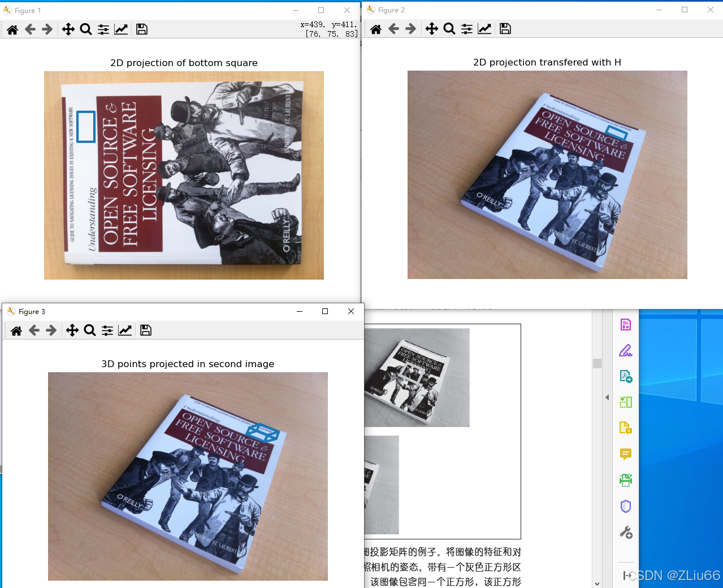This screenshot has height=588, width=723.
Task: Click the Figure 2 window title
Action: pyautogui.click(x=391, y=10)
